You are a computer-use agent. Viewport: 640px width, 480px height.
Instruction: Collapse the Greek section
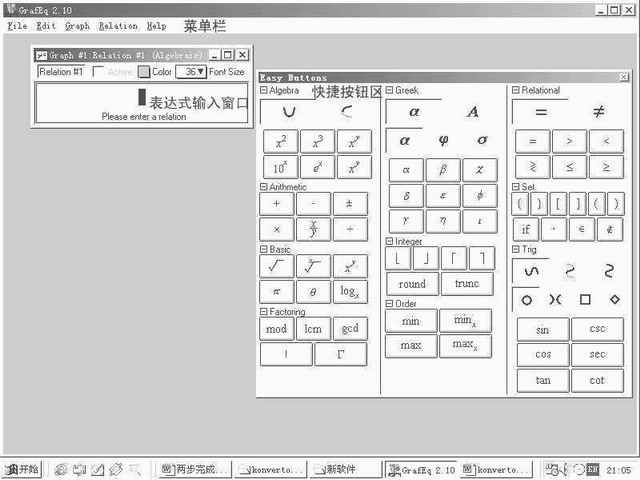coord(389,90)
